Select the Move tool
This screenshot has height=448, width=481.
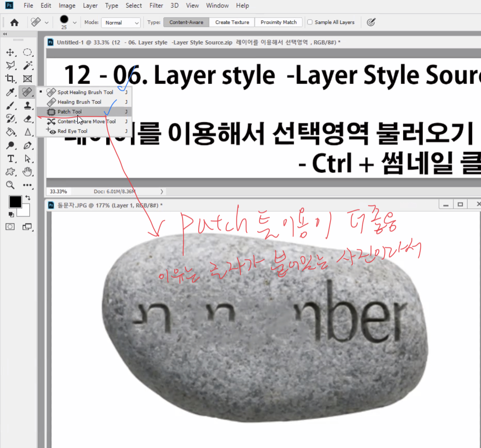pyautogui.click(x=10, y=52)
